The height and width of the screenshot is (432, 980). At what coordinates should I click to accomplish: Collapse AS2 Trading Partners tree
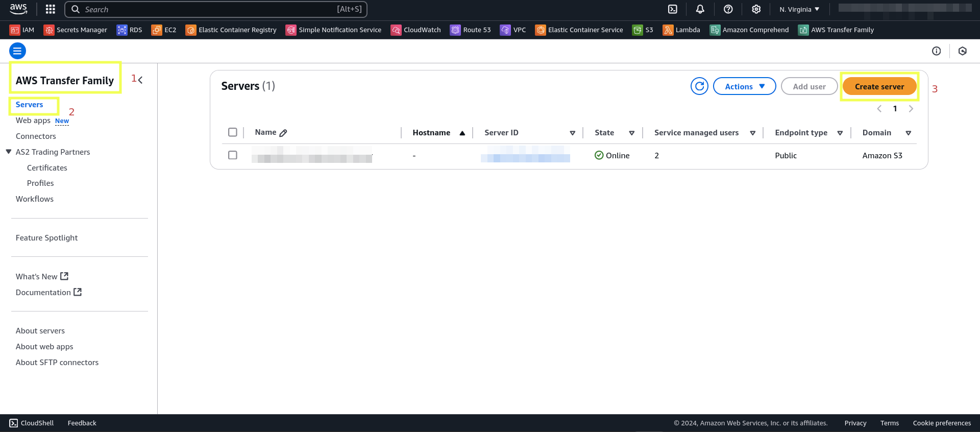pos(9,152)
